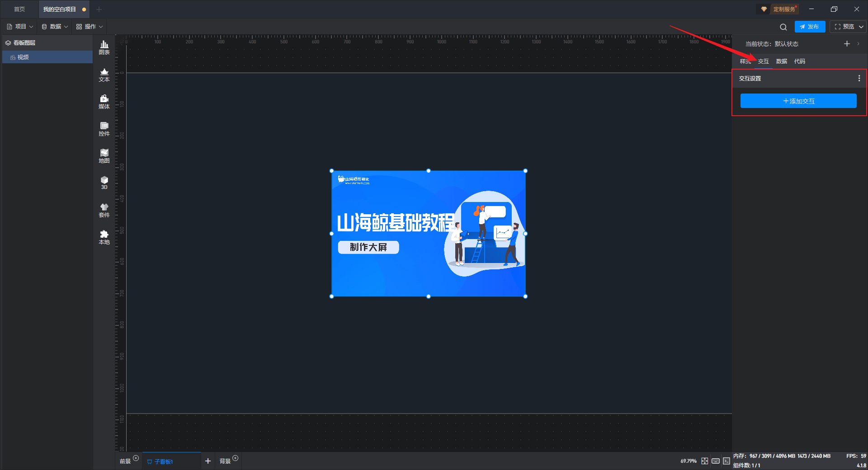
Task: Switch to the 我的空白项目 tab
Action: (x=64, y=9)
